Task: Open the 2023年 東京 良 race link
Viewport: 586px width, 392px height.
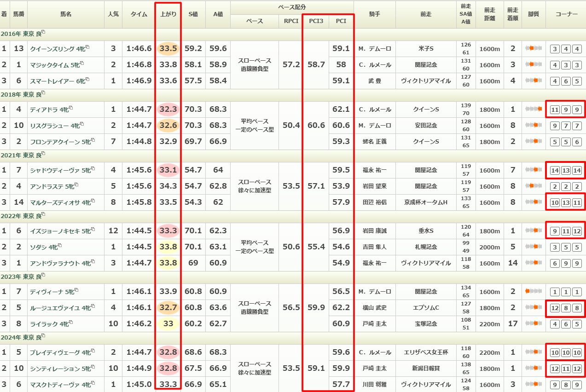Action: pyautogui.click(x=21, y=276)
